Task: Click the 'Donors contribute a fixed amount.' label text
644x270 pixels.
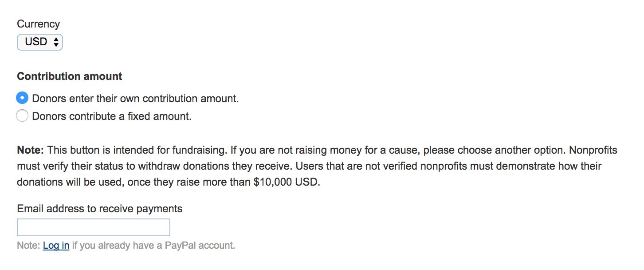Action: click(x=112, y=117)
